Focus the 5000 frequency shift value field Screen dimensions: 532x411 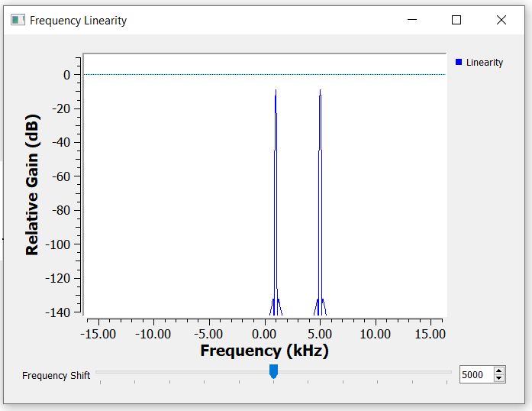(x=476, y=375)
